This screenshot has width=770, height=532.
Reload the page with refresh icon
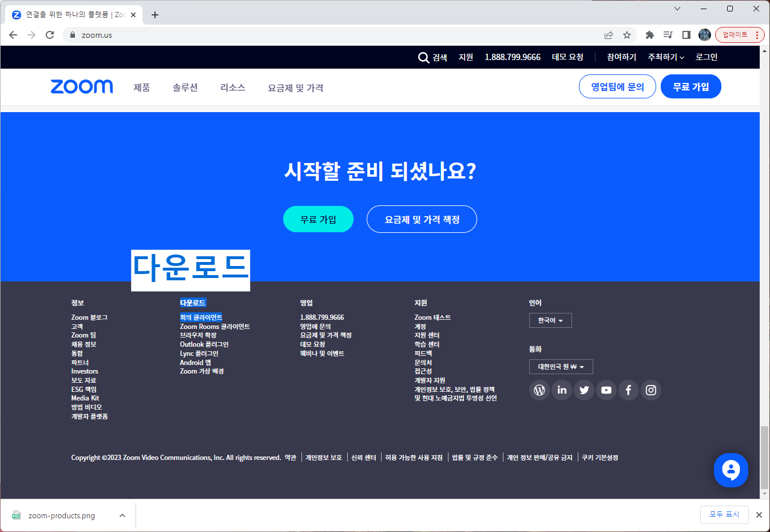(50, 35)
